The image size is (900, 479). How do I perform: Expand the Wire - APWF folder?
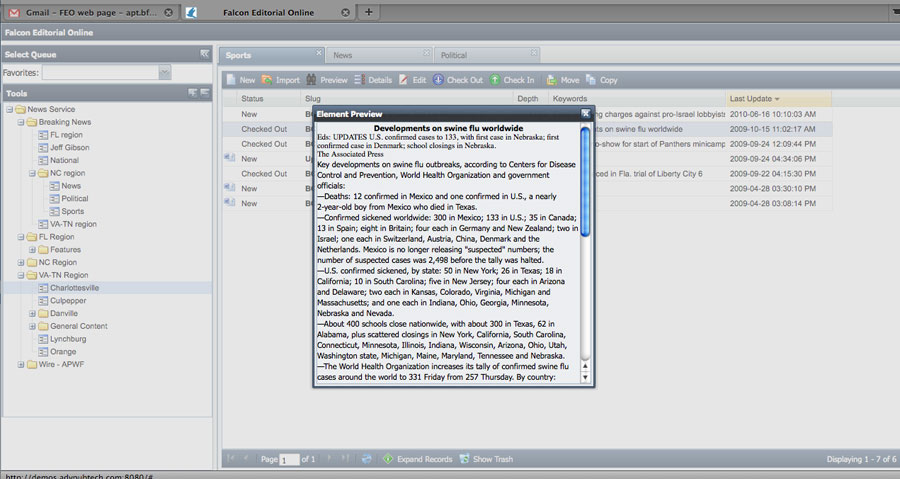[21, 365]
